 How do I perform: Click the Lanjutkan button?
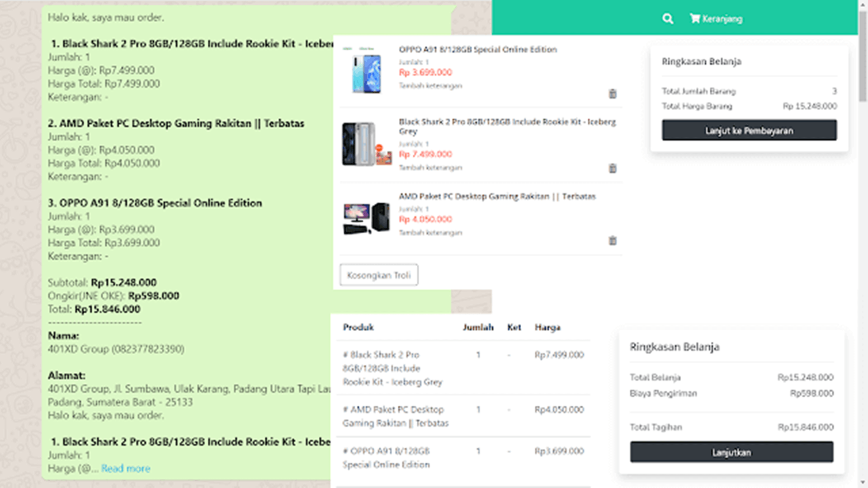(731, 452)
